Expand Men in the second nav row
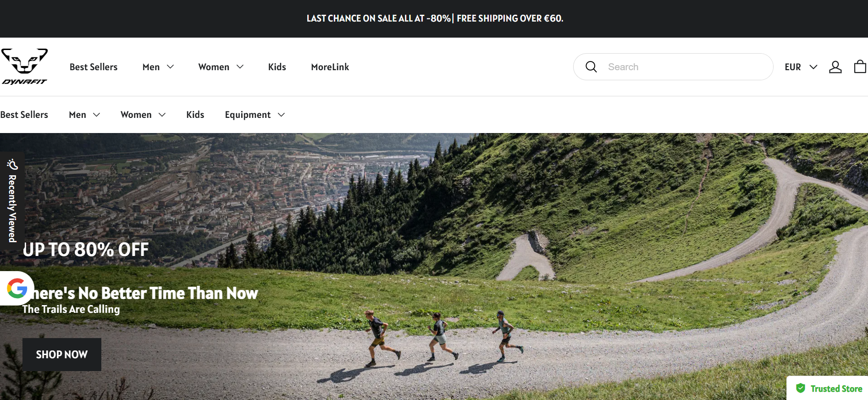 (x=84, y=115)
